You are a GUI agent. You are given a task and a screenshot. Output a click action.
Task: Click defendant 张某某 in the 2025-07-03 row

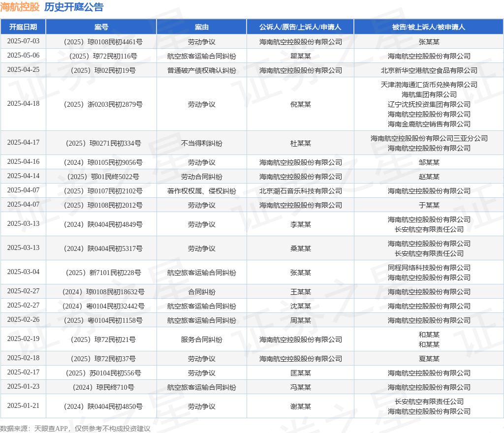pyautogui.click(x=429, y=42)
